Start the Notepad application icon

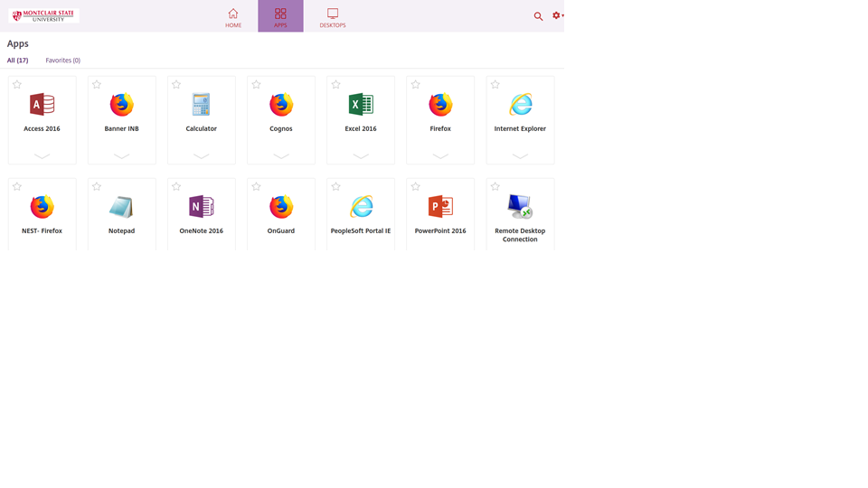tap(121, 207)
